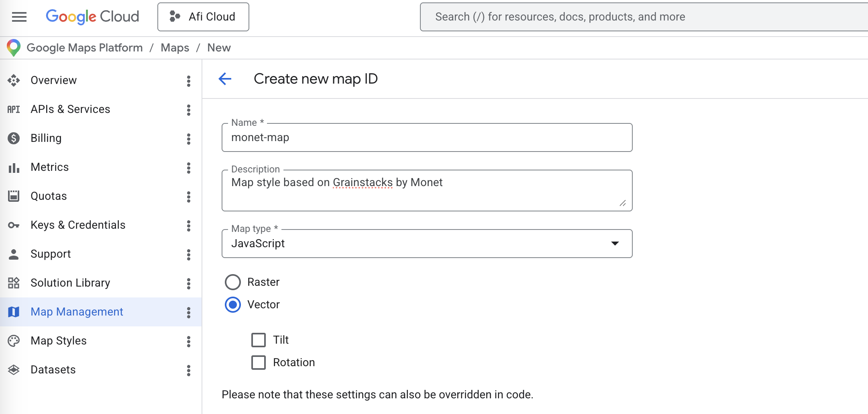Click the Map type dropdown arrow
The image size is (868, 414).
[615, 244]
